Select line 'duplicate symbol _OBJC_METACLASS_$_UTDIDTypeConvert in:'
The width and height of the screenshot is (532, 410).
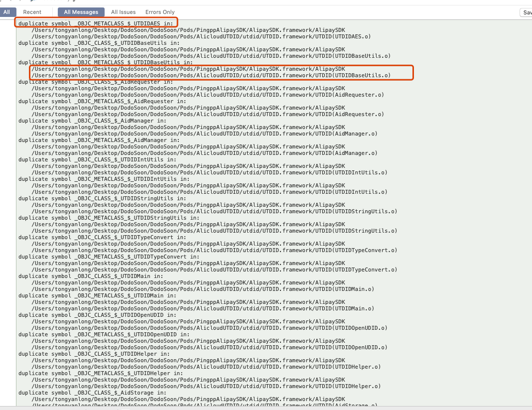[109, 257]
